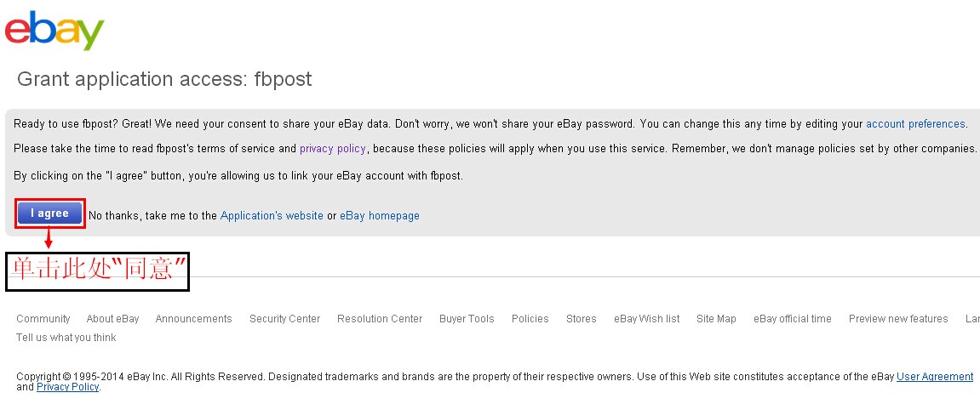
Task: Visit the Security Center link
Action: pos(284,319)
